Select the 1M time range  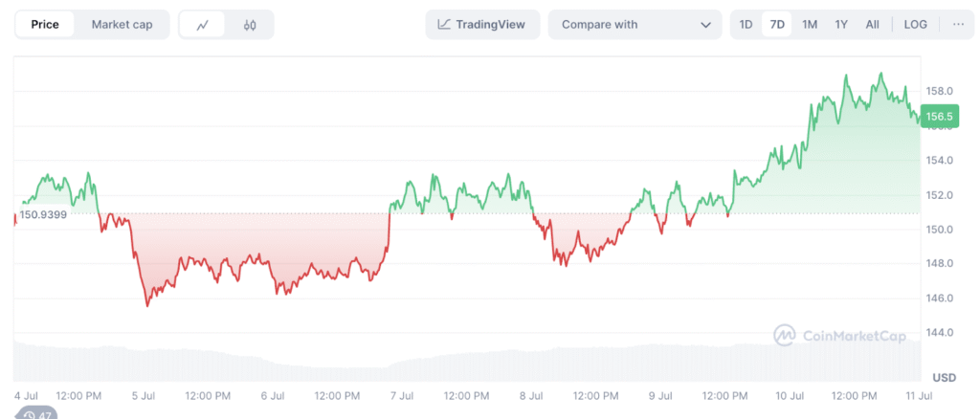[x=810, y=25]
